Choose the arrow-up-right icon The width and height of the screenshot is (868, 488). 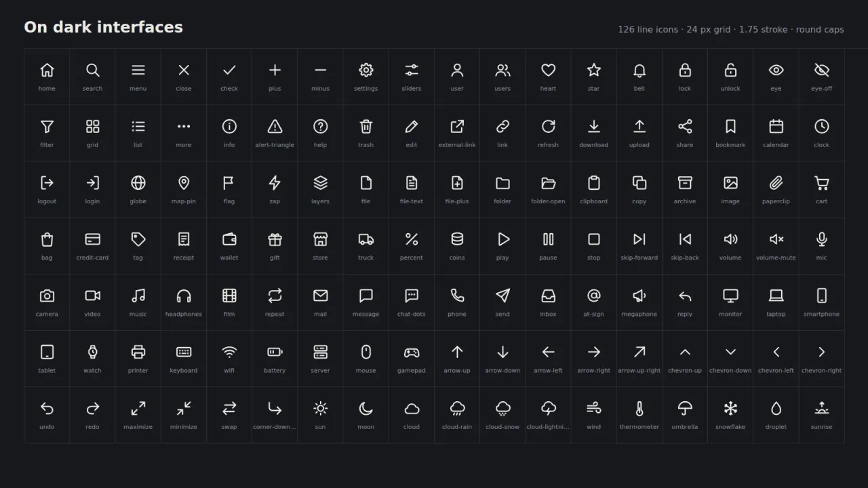pos(639,351)
